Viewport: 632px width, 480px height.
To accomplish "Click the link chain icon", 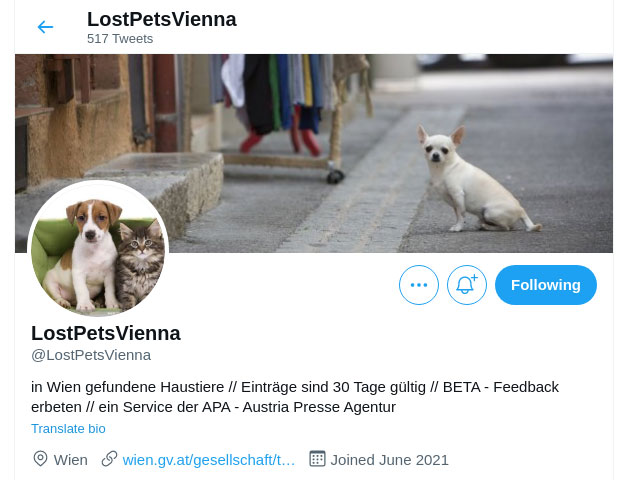I will pos(109,459).
